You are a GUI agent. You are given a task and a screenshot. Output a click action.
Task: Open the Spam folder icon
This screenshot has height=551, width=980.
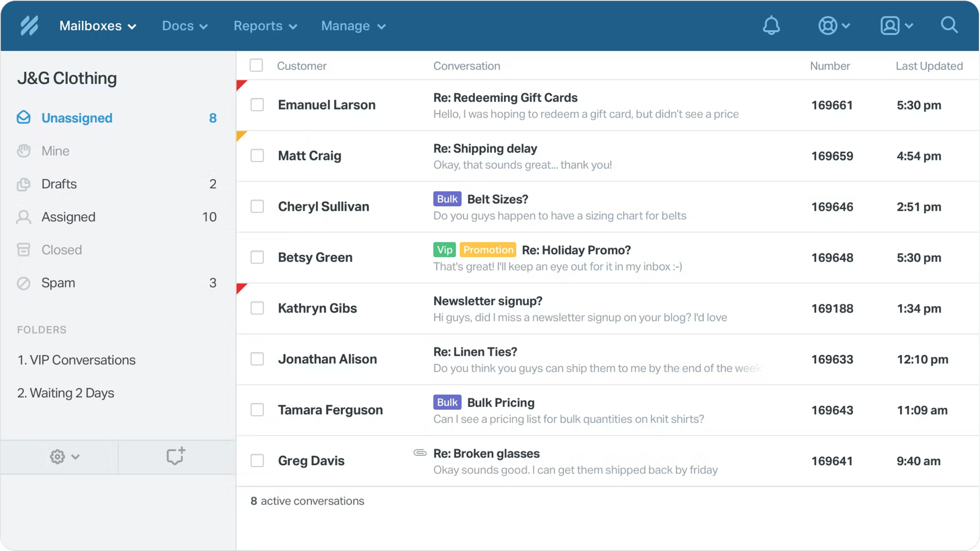pos(23,283)
